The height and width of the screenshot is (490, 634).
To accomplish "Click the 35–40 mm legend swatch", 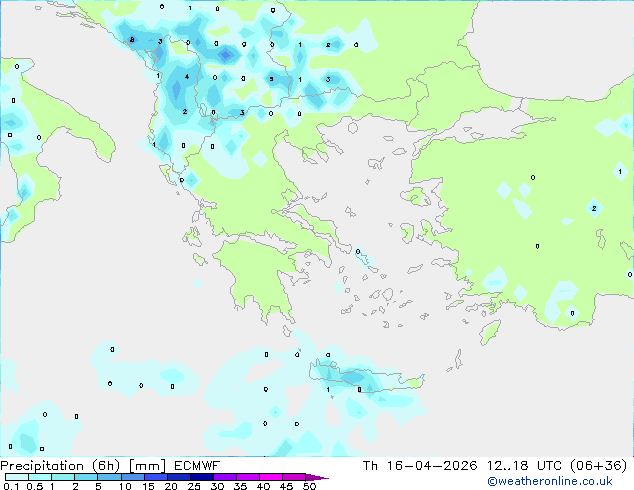I will tap(248, 477).
